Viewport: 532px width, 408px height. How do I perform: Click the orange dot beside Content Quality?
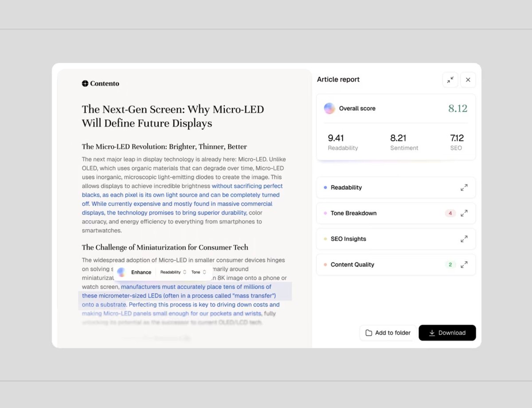tap(325, 265)
